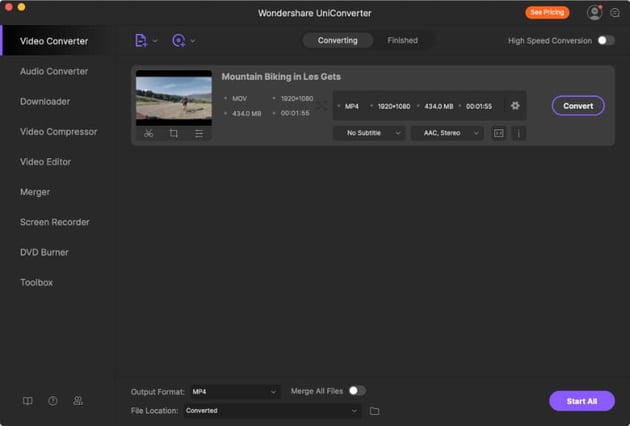Toggle High Speed Conversion switch
Screen dimensions: 630x426
[x=606, y=40]
